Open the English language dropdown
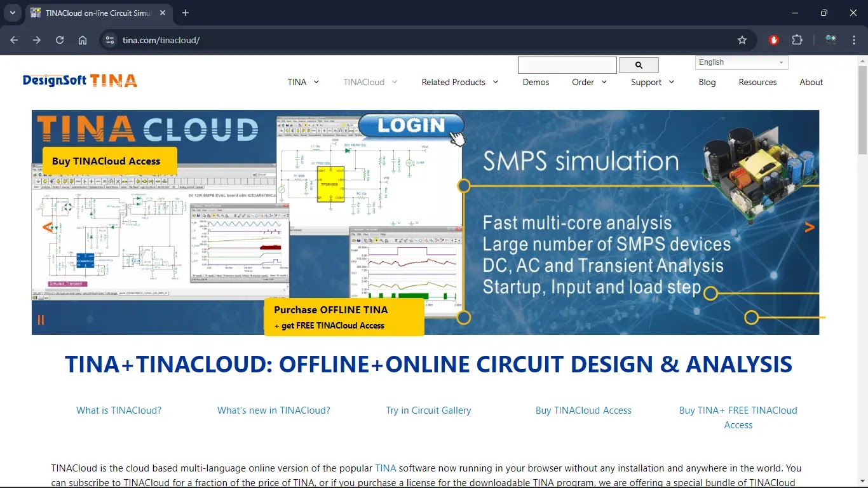Image resolution: width=868 pixels, height=488 pixels. tap(741, 62)
